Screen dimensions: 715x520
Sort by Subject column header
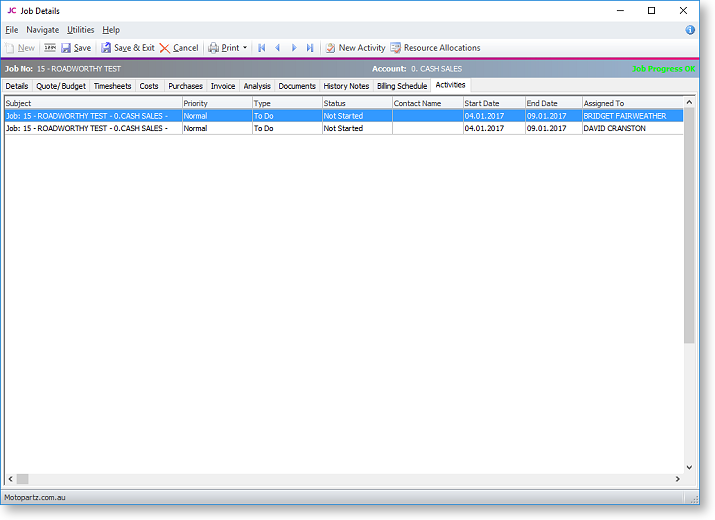click(x=93, y=104)
